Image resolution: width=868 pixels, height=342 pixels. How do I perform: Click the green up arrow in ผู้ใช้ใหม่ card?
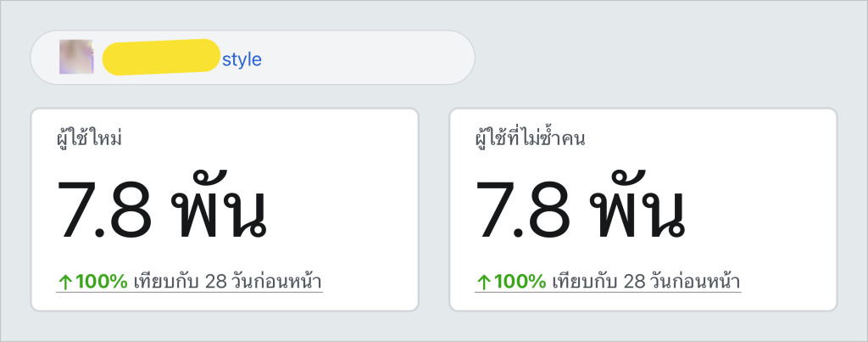(x=64, y=283)
